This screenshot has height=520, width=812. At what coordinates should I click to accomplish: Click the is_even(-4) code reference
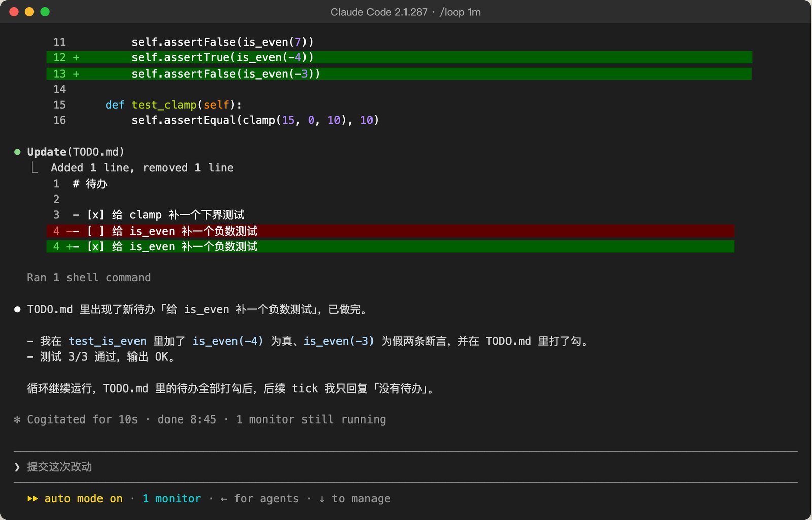pyautogui.click(x=228, y=341)
